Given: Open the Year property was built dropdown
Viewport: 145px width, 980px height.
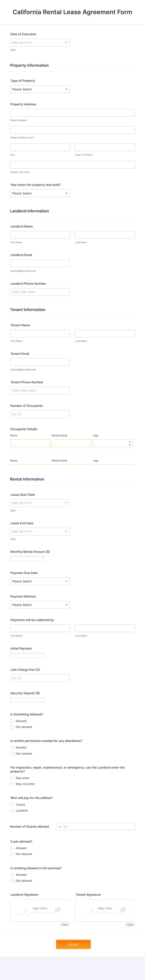Looking at the screenshot, I should click(40, 193).
